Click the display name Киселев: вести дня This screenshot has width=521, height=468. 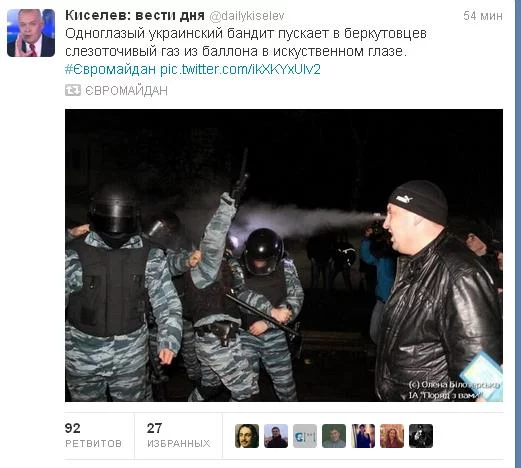point(135,15)
